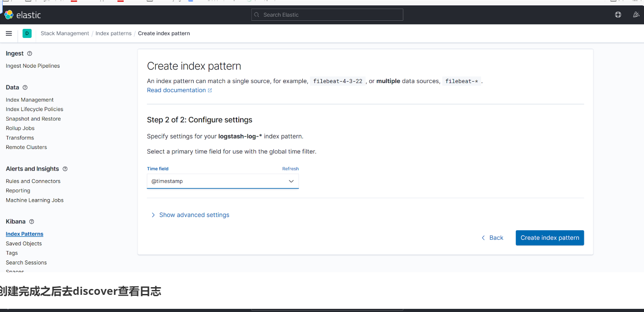Click Create index pattern button
The image size is (644, 312).
550,238
